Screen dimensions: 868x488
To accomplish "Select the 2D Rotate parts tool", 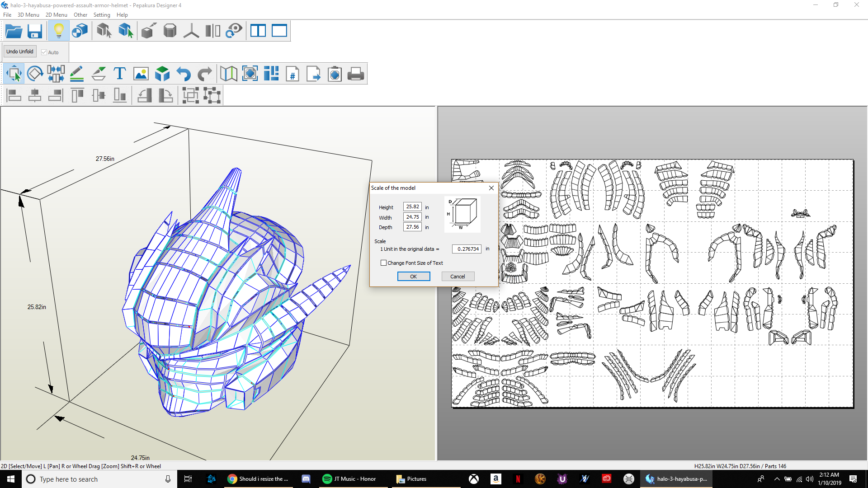I will [x=35, y=74].
